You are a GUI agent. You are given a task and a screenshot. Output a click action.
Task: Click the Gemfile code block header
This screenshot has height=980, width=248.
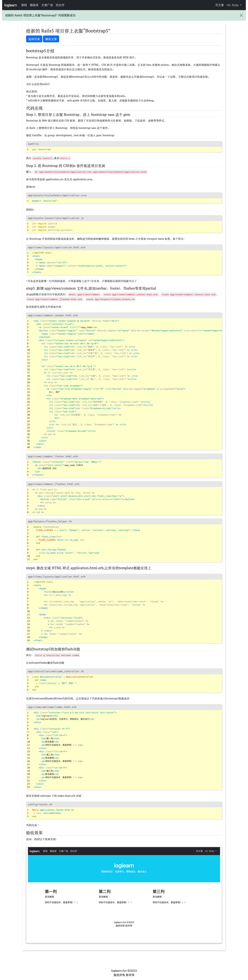(124, 144)
